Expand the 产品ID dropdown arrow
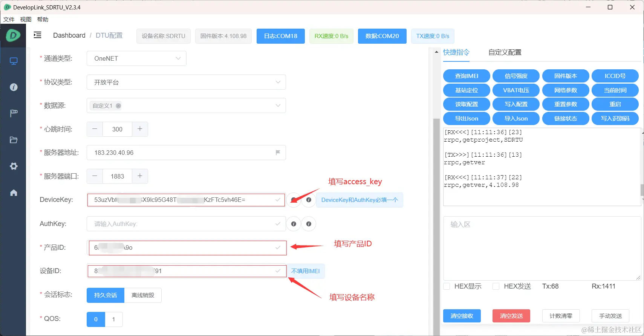The image size is (644, 336). pyautogui.click(x=278, y=247)
